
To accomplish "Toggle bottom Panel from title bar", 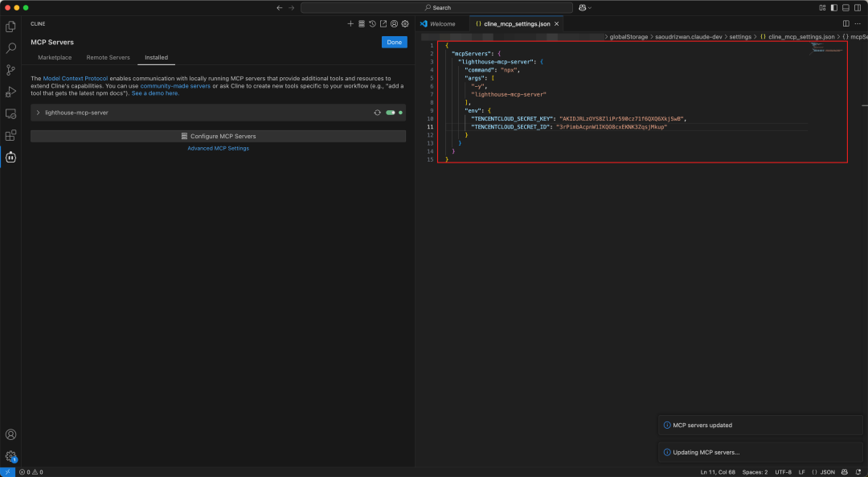I will coord(845,8).
